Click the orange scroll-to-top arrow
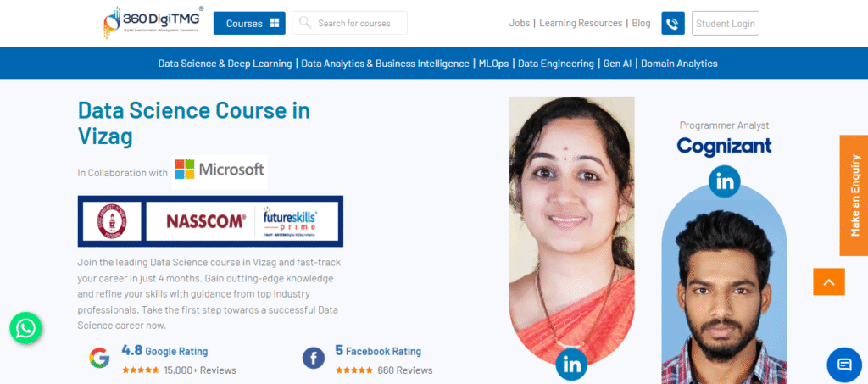Screen dimensions: 868x384 [829, 281]
